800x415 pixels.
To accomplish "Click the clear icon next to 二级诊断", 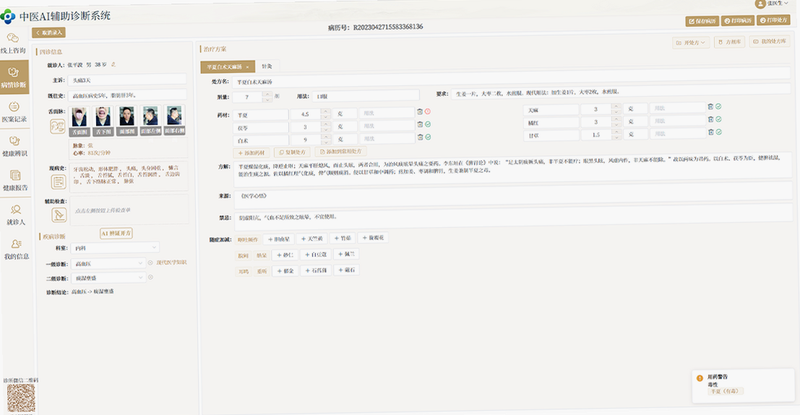I will pyautogui.click(x=151, y=277).
